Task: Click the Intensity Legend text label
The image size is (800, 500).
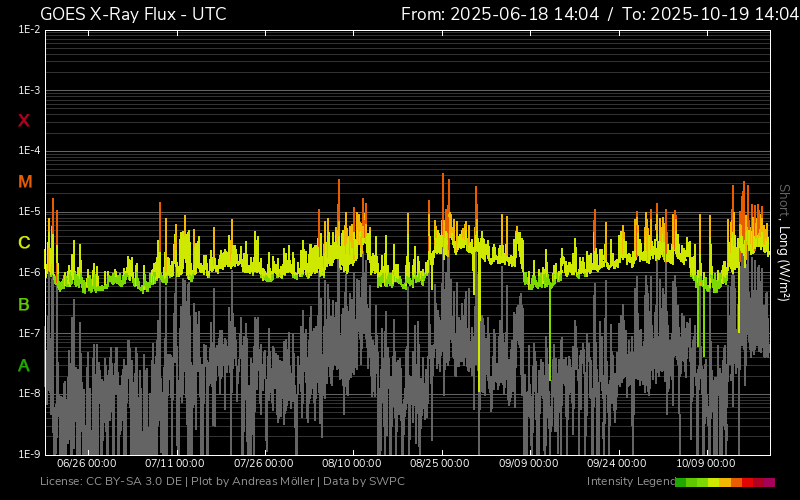Action: [630, 482]
